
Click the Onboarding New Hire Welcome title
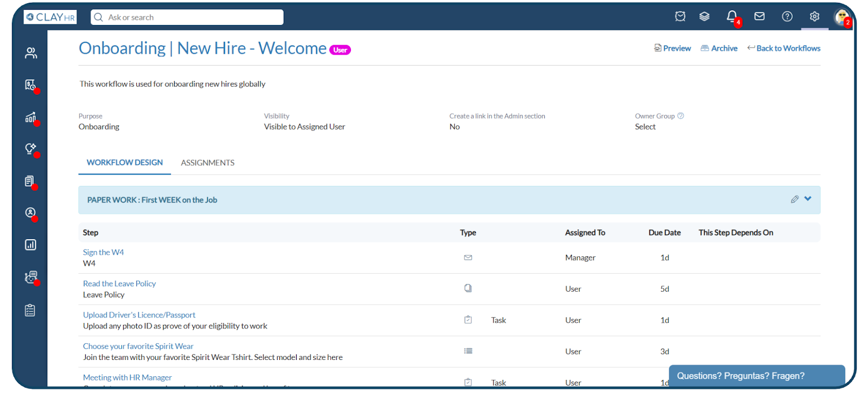pos(203,48)
